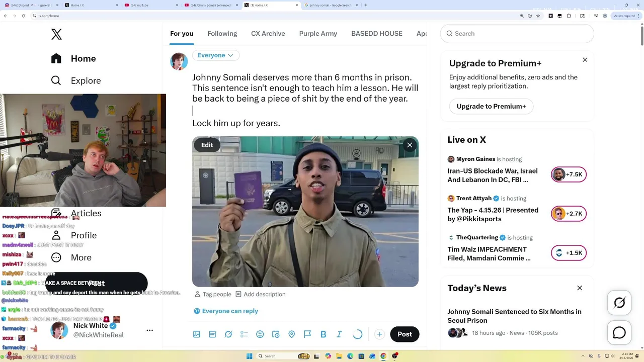The image size is (644, 362).
Task: Schedule the post with calendar icon
Action: click(276, 334)
